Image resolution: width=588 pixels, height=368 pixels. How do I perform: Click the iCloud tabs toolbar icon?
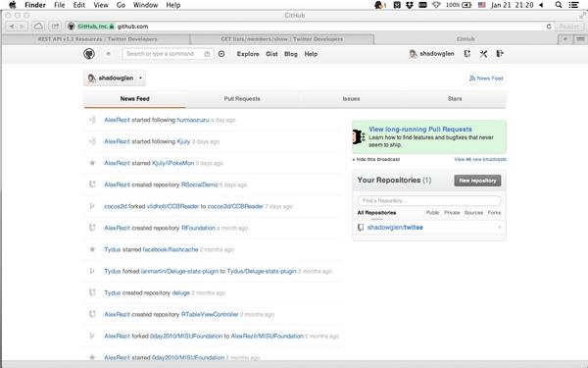[38, 26]
